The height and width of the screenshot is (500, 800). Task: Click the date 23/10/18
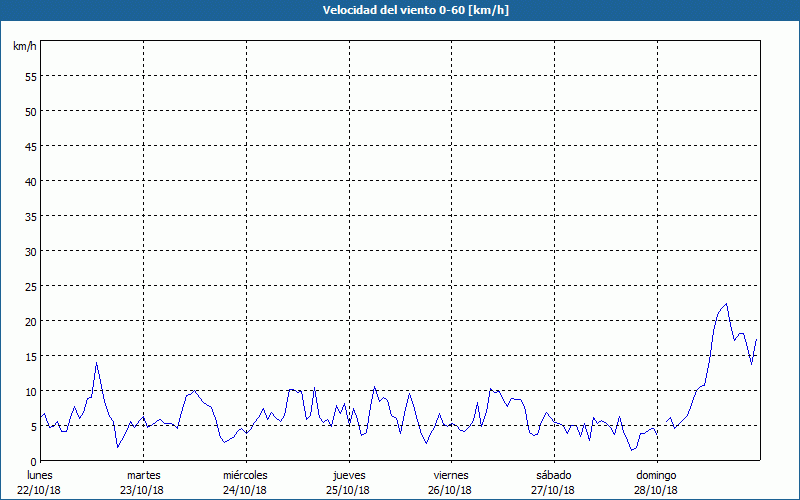[142, 490]
